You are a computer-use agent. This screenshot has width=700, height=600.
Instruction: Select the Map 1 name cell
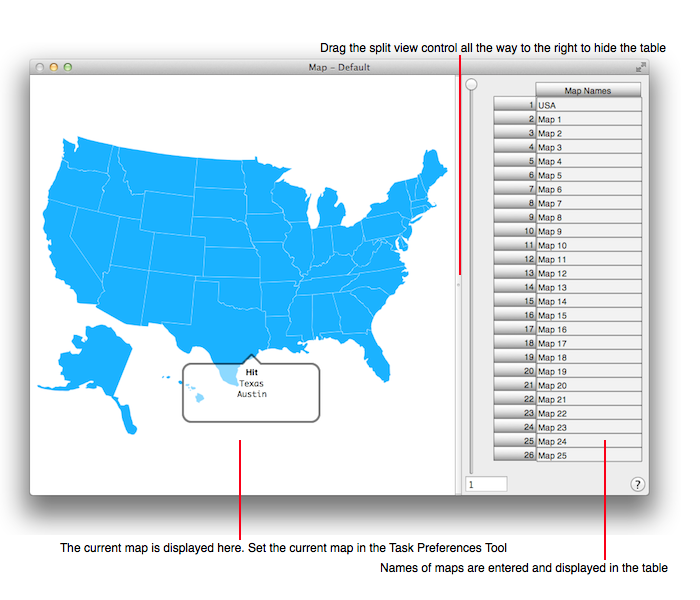(x=588, y=119)
